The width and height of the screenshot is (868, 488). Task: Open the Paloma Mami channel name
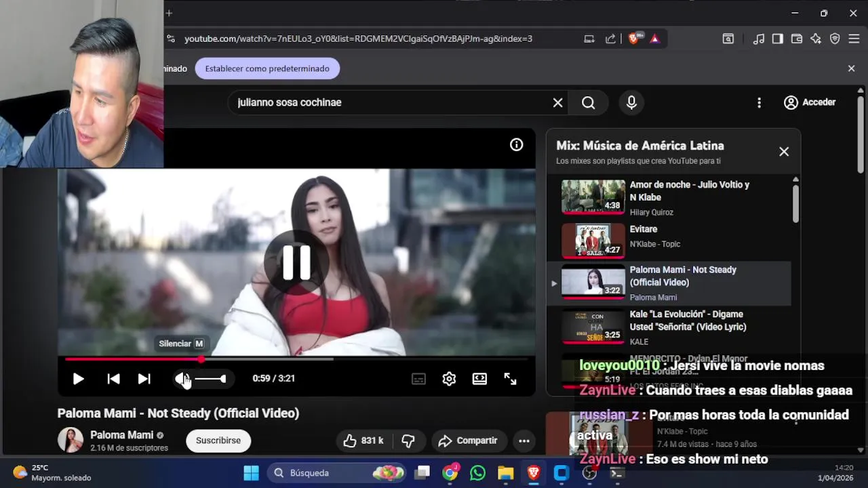click(122, 435)
